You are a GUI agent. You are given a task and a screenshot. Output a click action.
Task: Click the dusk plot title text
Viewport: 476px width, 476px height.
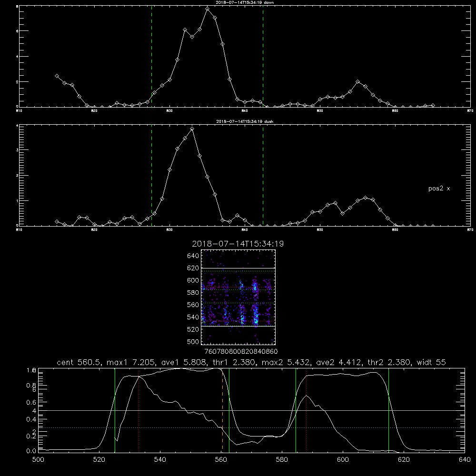coord(245,121)
